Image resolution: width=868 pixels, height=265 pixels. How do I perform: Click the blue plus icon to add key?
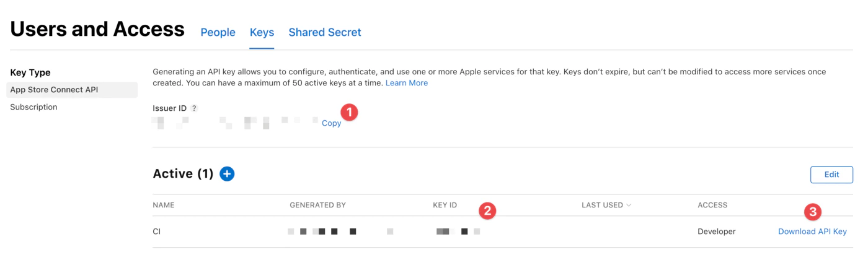pyautogui.click(x=227, y=174)
